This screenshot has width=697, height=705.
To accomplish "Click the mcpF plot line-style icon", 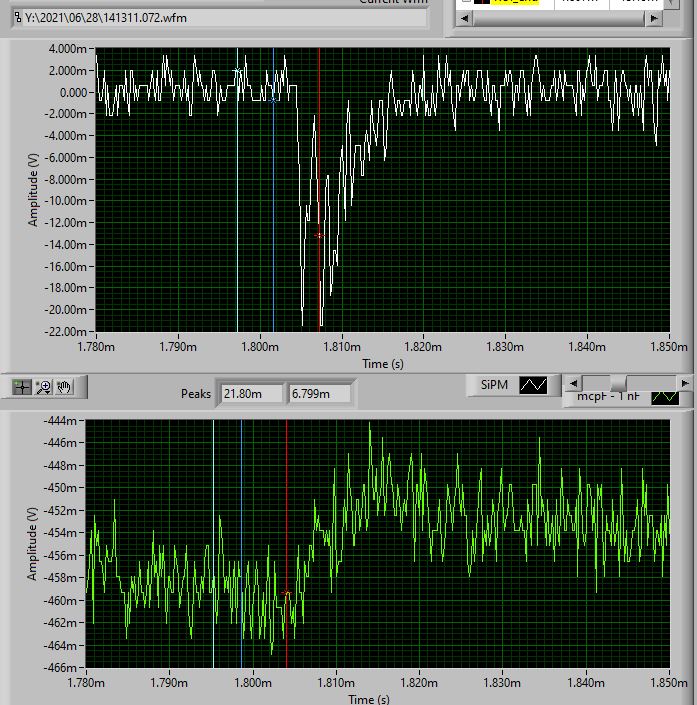I will (665, 397).
